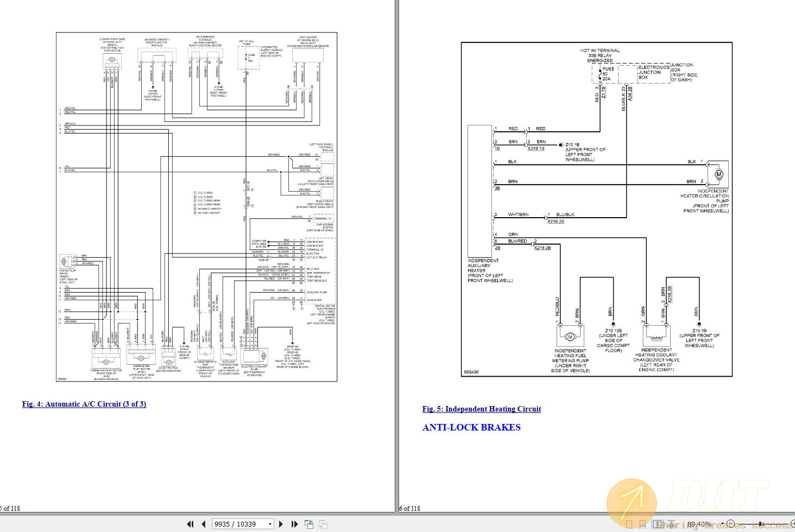Click the 89.40% zoom value

tap(699, 524)
